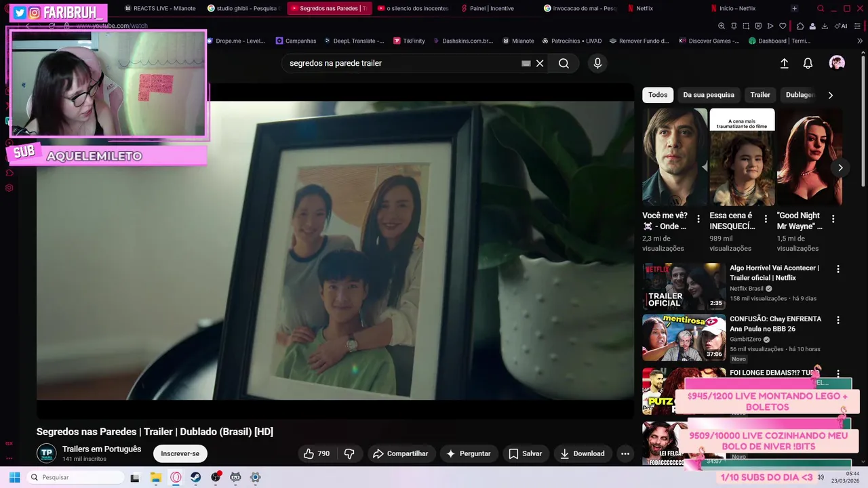Open the send arrow (Flow) icon

(770, 26)
